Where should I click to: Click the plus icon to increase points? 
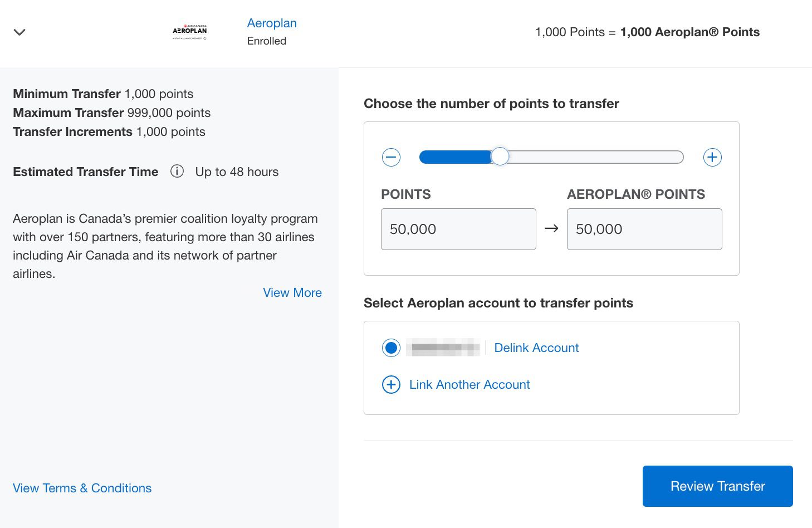[712, 157]
